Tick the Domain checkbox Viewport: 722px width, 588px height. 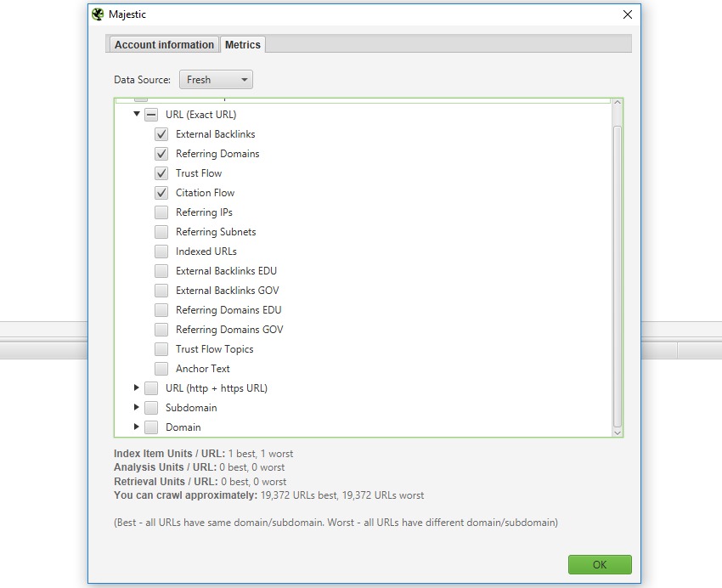(x=151, y=427)
